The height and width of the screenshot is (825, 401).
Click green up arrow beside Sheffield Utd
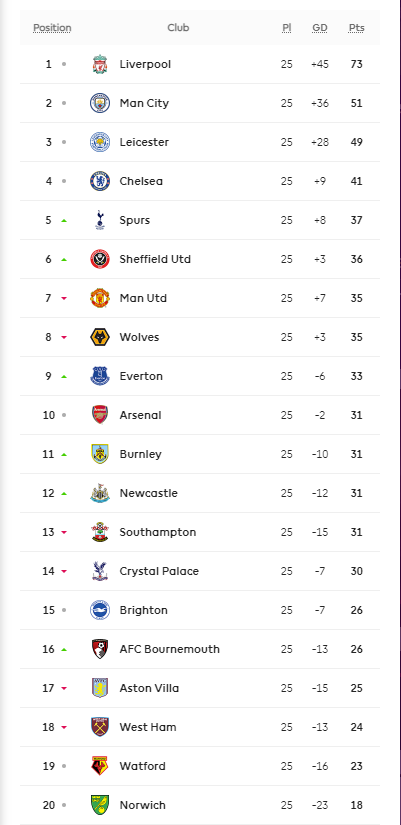pos(64,259)
